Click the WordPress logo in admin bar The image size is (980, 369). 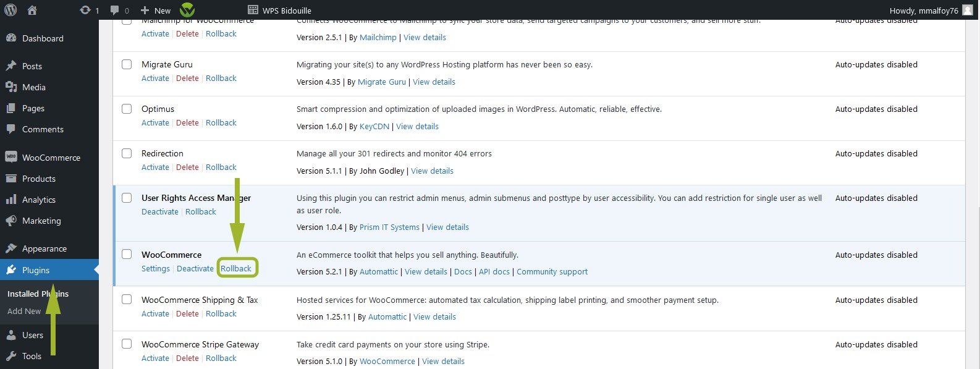[x=11, y=10]
